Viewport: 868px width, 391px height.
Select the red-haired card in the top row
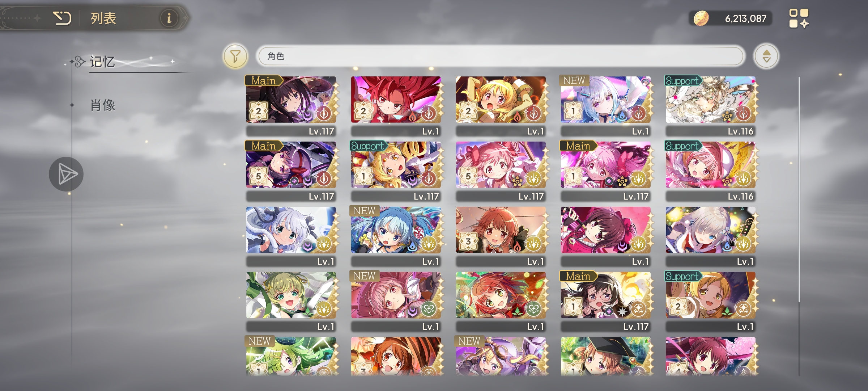tap(396, 106)
